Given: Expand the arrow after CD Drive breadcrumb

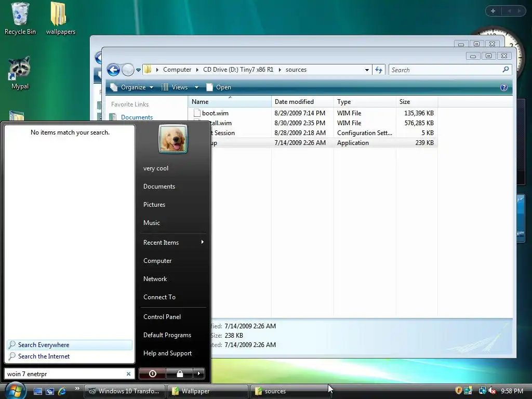Looking at the screenshot, I should pos(280,70).
